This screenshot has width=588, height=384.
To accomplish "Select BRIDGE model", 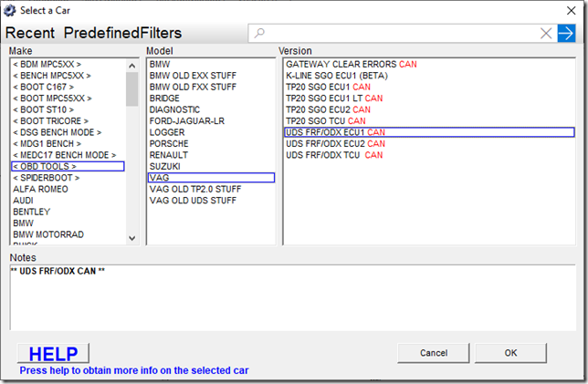I will (211, 99).
